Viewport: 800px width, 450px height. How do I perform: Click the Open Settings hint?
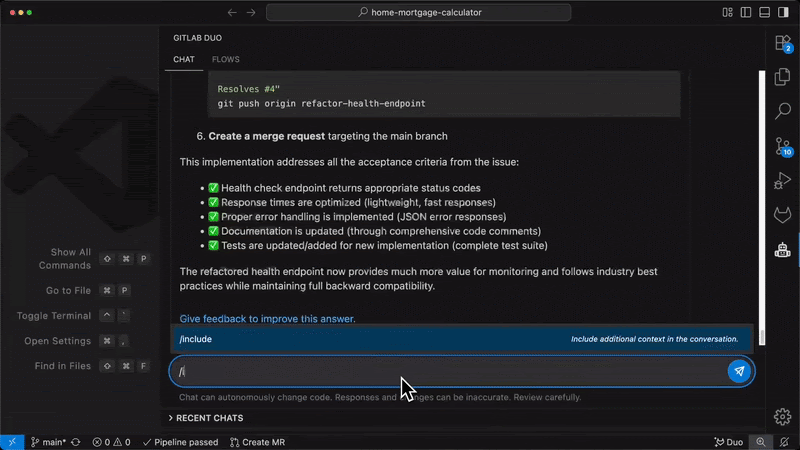pos(57,341)
